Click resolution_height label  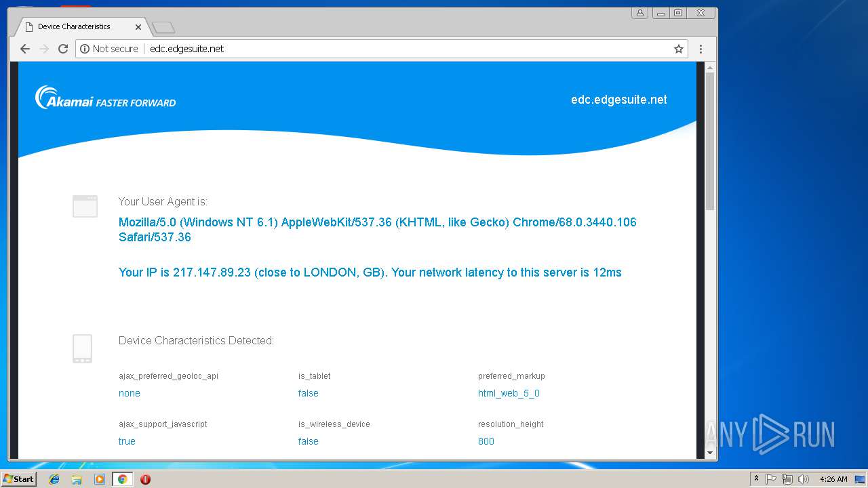click(511, 424)
